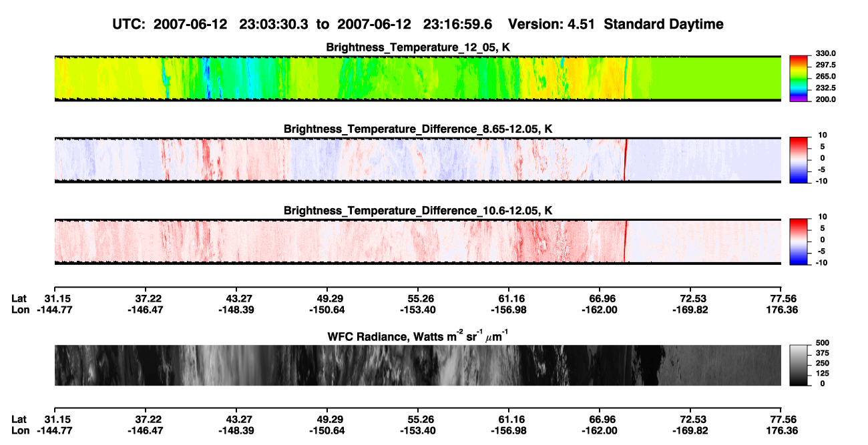Click longitude "-150.64" on the lower axis
This screenshot has height=445, width=868.
[x=328, y=432]
